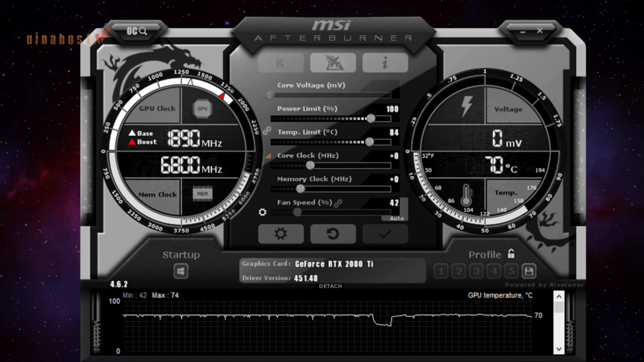
Task: Toggle the Fan Speed link icon
Action: tap(338, 202)
